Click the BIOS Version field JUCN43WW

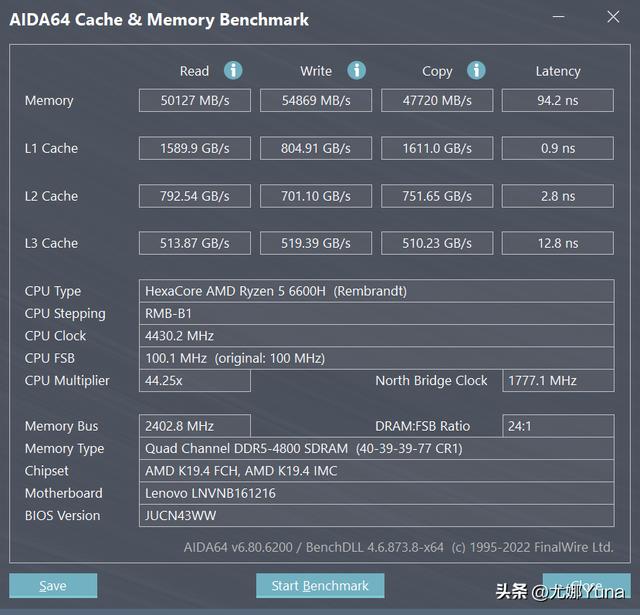pos(376,516)
